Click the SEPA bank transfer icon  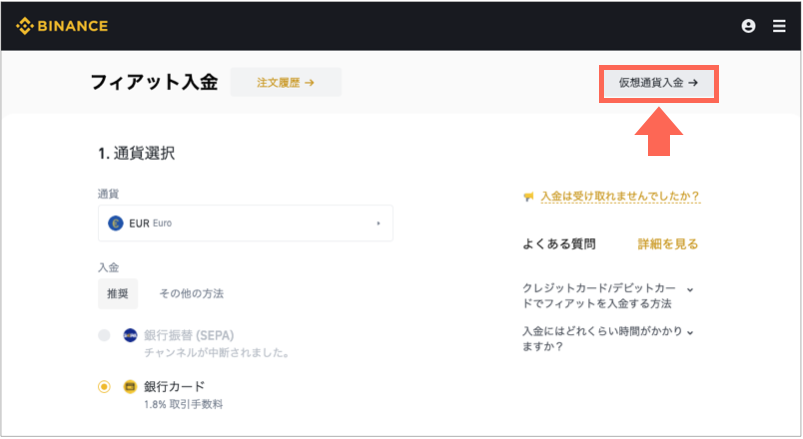coord(130,335)
